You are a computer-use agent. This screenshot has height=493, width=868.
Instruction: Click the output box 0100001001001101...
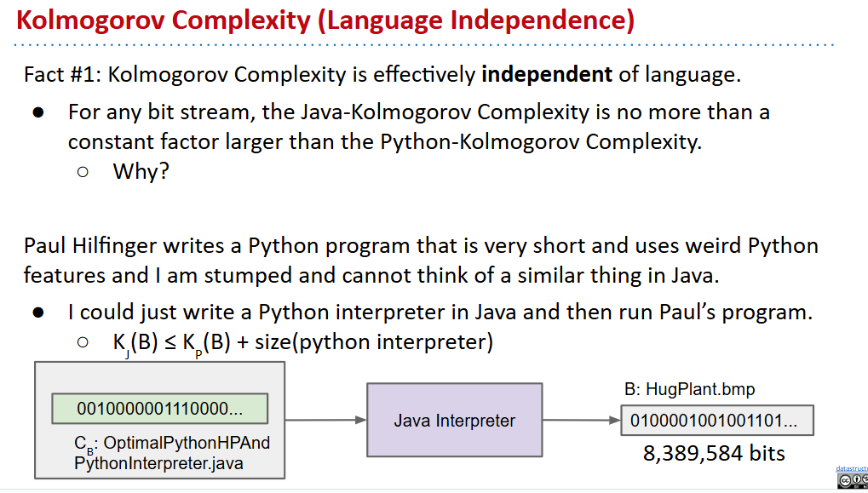[717, 420]
